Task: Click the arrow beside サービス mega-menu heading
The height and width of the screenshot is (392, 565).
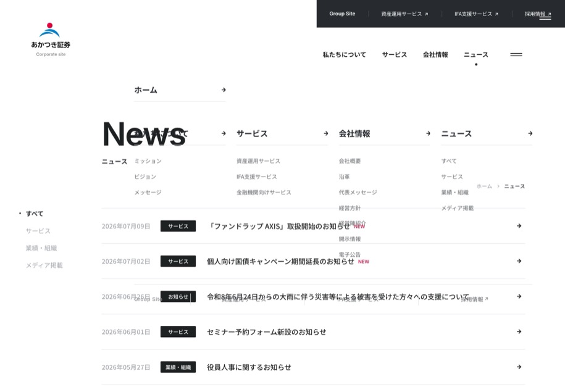Action: (x=326, y=133)
